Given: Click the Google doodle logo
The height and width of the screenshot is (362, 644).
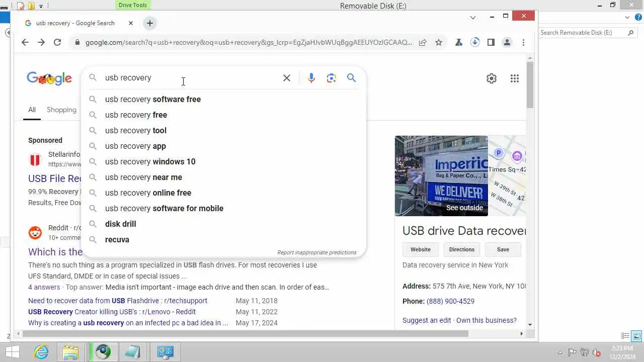Looking at the screenshot, I should tap(49, 78).
